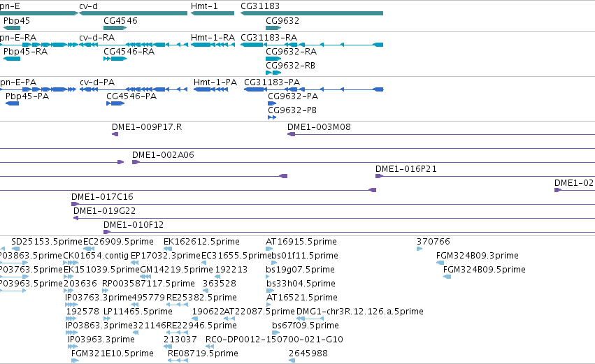Open the DME1-010F12 BAC clone
The image size is (595, 364).
[x=349, y=233]
